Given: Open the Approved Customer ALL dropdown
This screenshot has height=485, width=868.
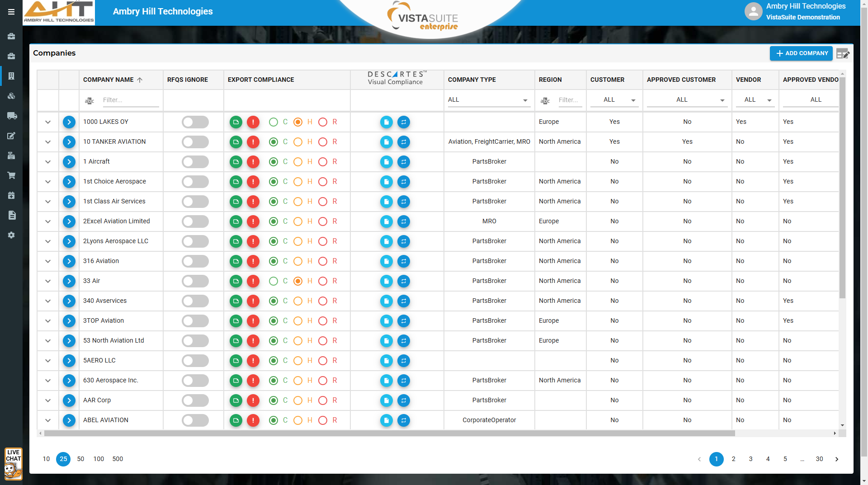Looking at the screenshot, I should [686, 100].
